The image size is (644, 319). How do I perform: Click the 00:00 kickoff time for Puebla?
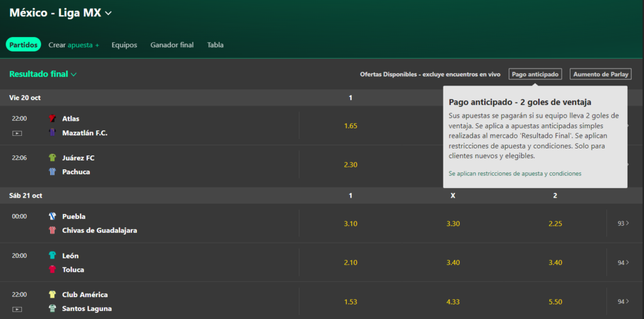point(19,216)
